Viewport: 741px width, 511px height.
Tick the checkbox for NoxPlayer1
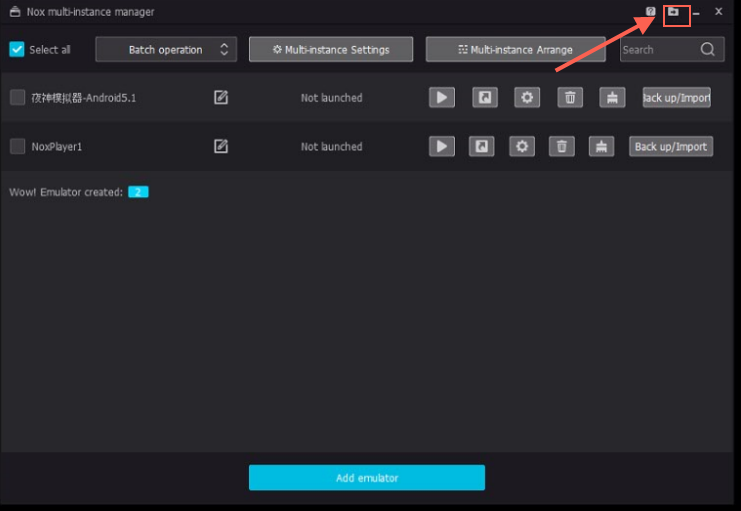coord(17,146)
